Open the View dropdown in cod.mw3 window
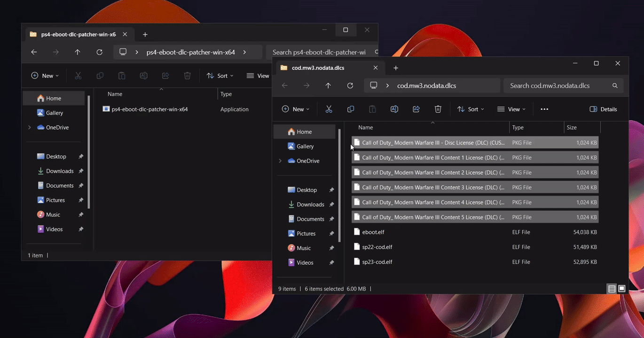The height and width of the screenshot is (338, 644). click(x=511, y=109)
